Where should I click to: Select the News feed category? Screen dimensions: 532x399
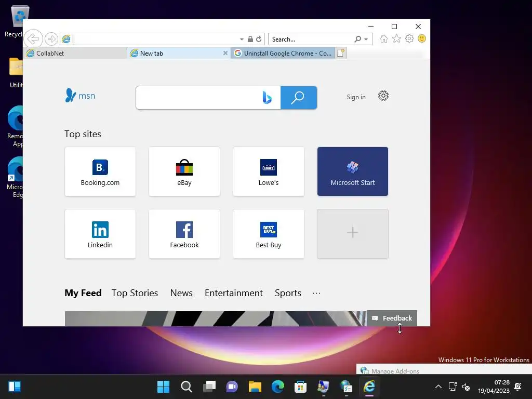(181, 293)
